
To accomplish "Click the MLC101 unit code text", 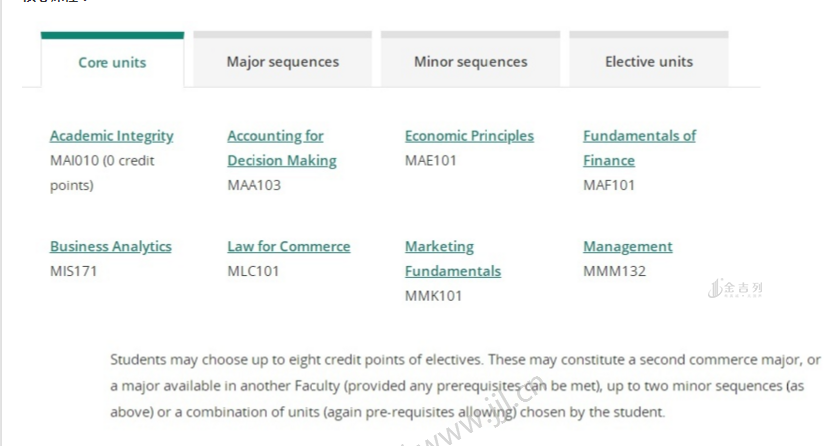I will [x=253, y=271].
